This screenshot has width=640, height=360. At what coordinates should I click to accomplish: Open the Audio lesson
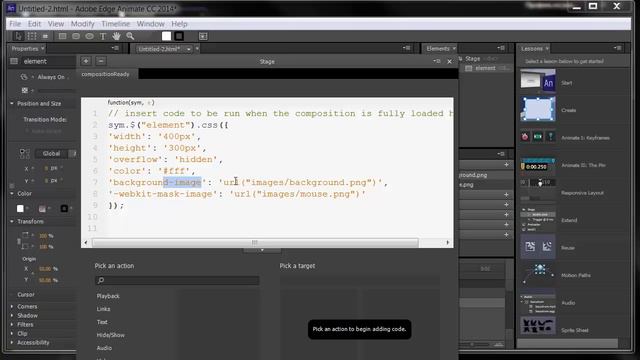tap(568, 303)
